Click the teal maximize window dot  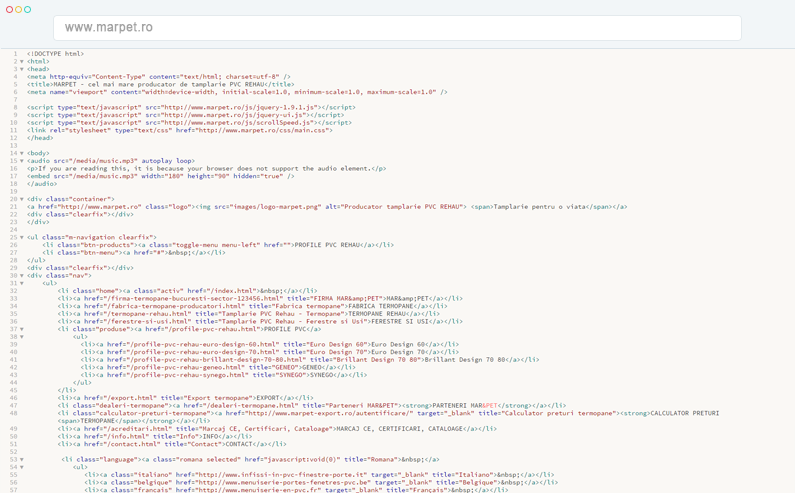click(x=27, y=10)
